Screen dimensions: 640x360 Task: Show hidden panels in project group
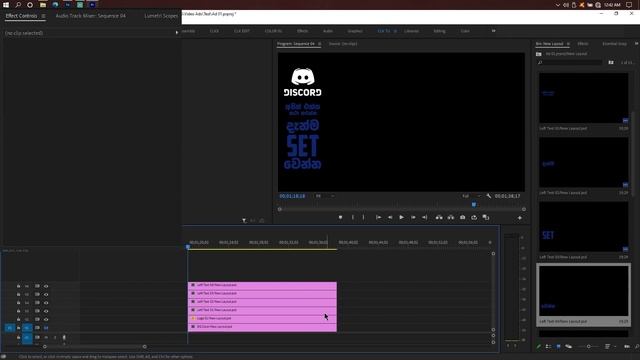point(636,44)
